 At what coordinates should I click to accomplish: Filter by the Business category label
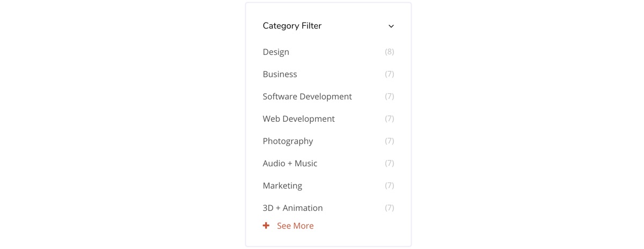(280, 74)
